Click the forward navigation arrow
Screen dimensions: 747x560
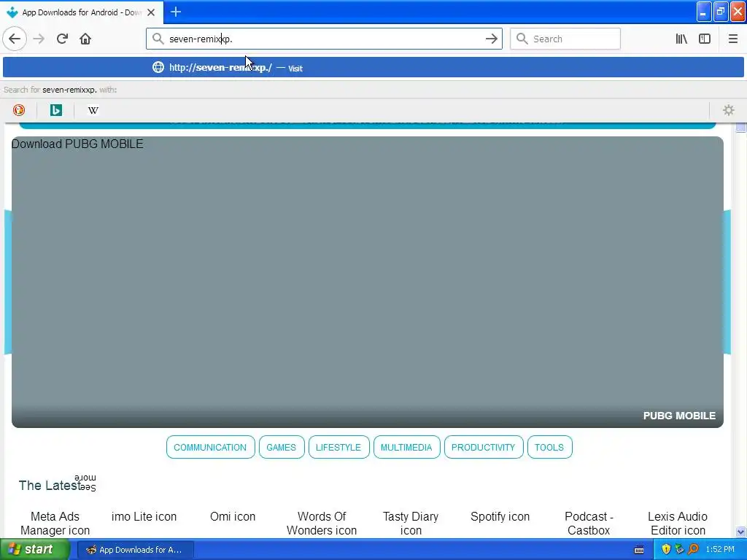click(x=39, y=39)
